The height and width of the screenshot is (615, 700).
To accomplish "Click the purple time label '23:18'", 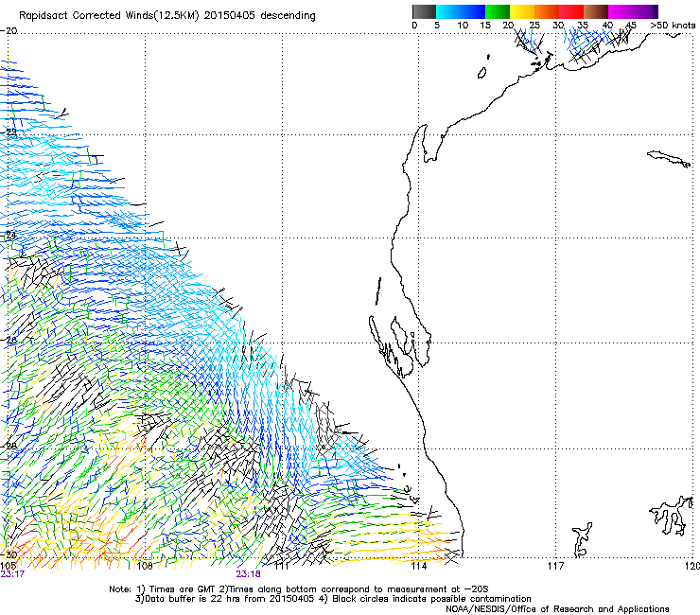I will tap(248, 574).
